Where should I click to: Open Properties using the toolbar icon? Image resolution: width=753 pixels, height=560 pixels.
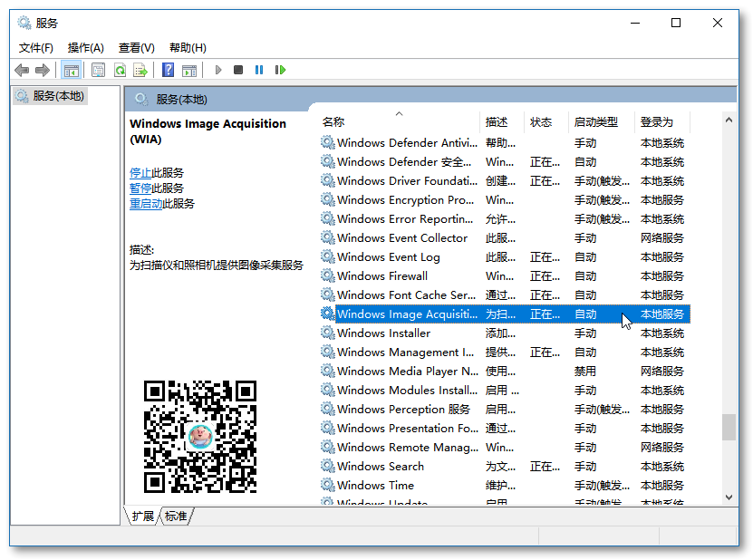98,70
